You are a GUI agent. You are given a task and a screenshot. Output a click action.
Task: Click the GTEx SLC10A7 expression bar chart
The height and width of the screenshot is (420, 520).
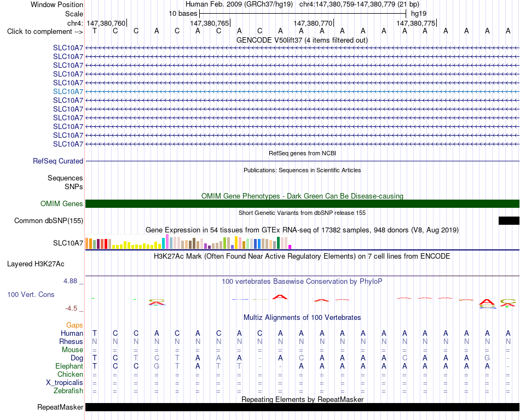point(188,242)
